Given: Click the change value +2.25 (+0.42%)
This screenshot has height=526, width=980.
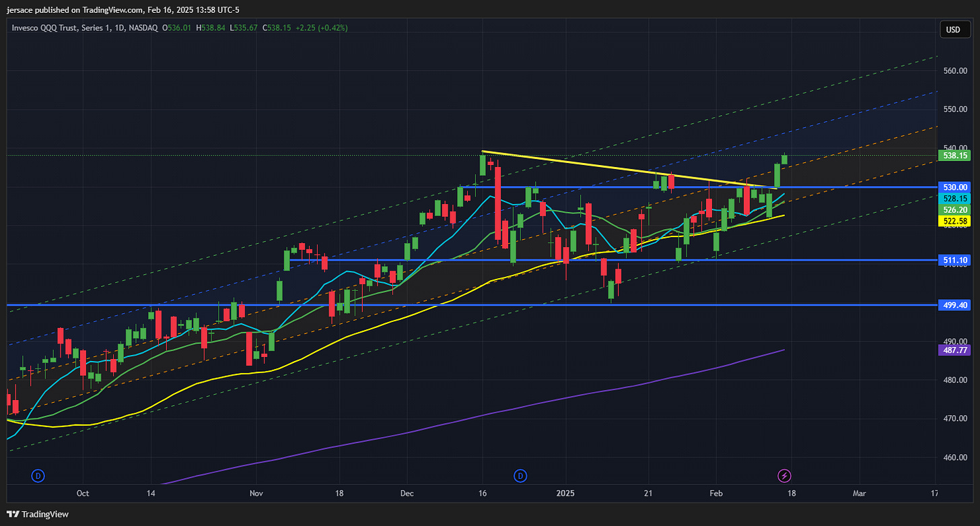Looking at the screenshot, I should click(322, 28).
